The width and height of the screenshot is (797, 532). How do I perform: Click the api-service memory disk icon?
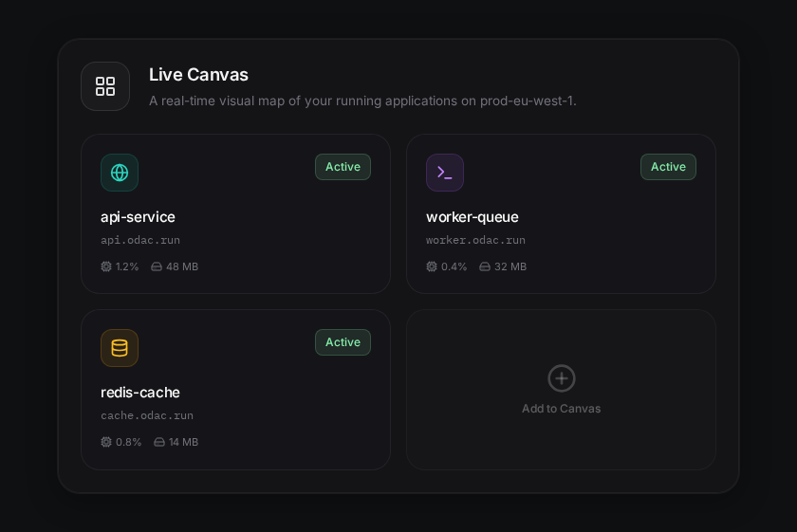coord(157,266)
